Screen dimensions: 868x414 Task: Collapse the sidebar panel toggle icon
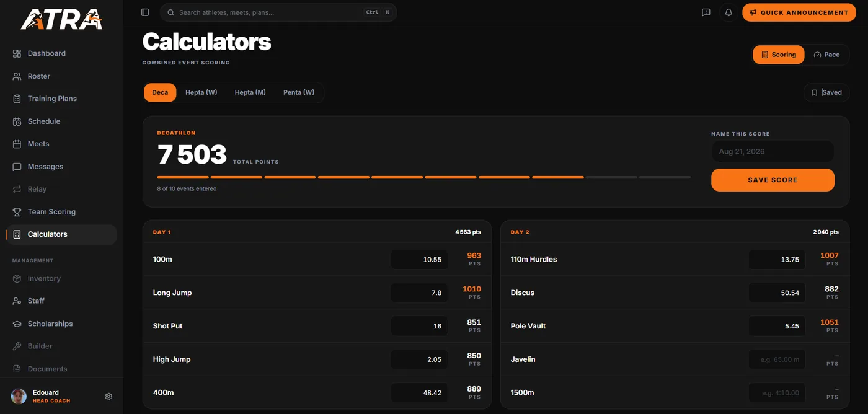[x=145, y=12]
